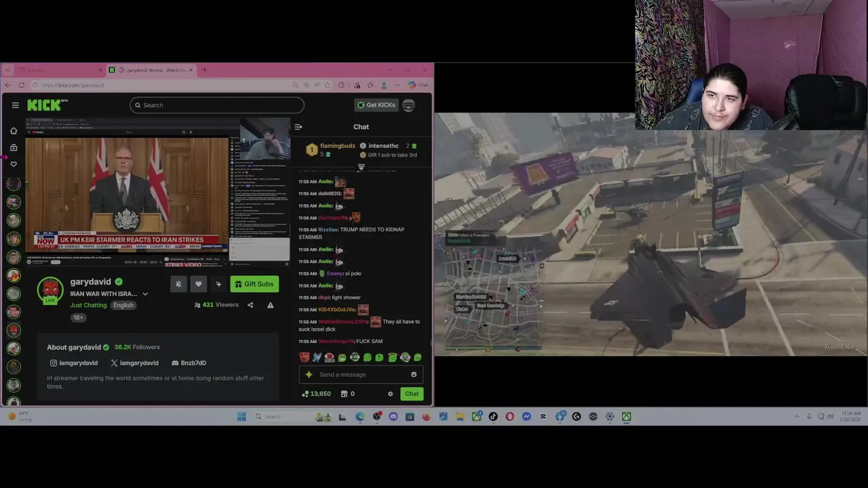Viewport: 868px width, 488px height.
Task: Open chat settings gear icon
Action: (x=390, y=394)
